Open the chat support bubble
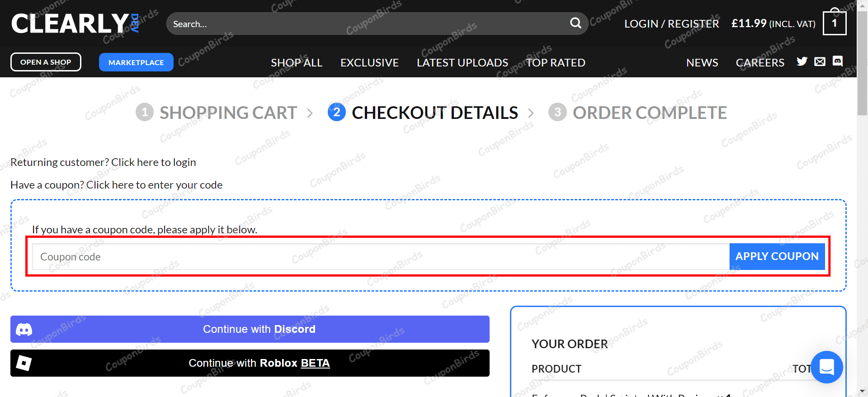The height and width of the screenshot is (397, 868). pyautogui.click(x=826, y=367)
